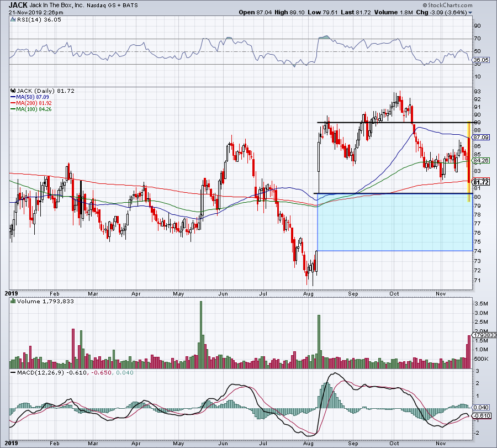This screenshot has width=497, height=448.
Task: Click the Nasdaq GS + BATS exchange label
Action: [112, 6]
